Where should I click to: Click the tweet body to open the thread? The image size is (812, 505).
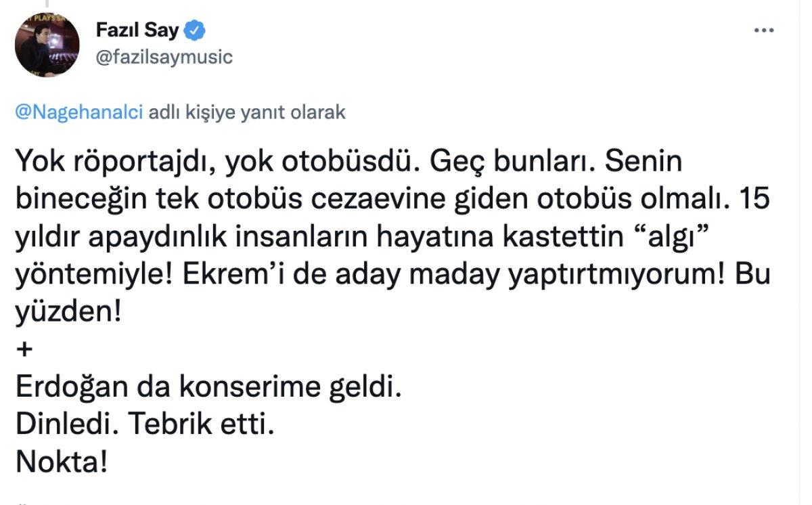pyautogui.click(x=338, y=237)
